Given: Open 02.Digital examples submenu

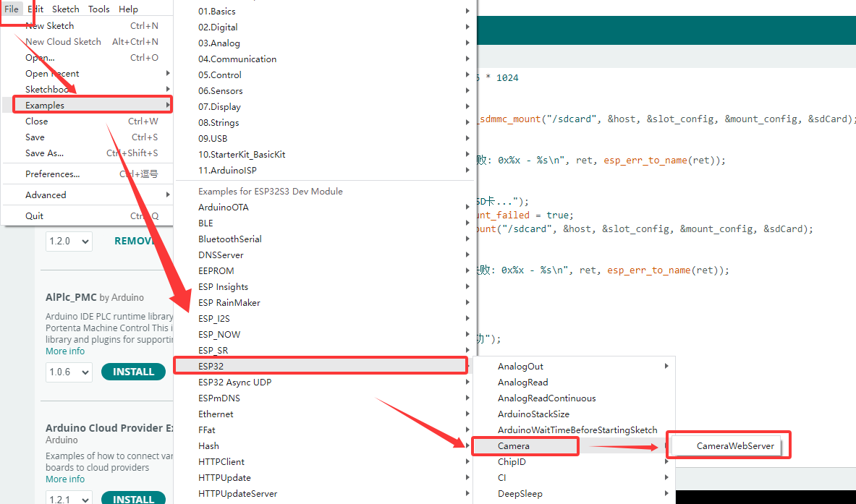Looking at the screenshot, I should (326, 27).
